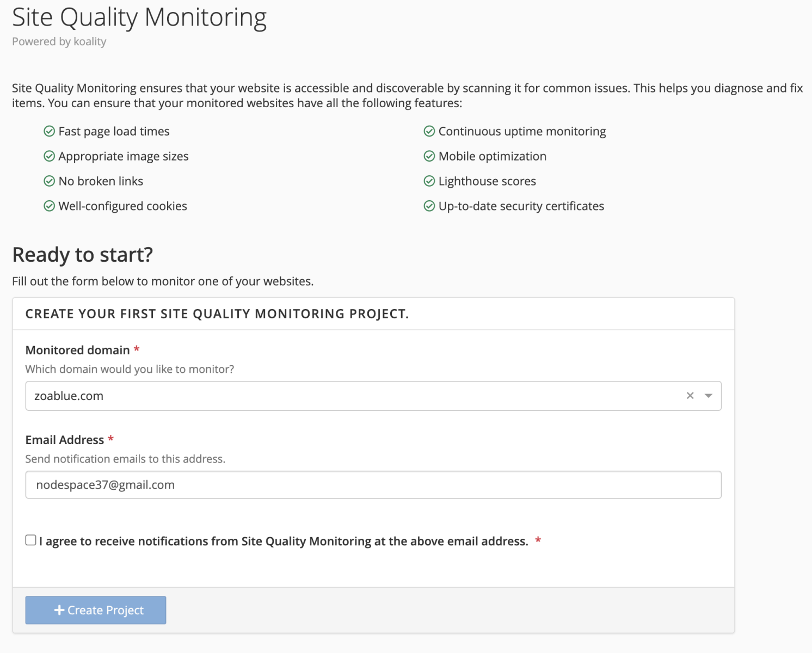This screenshot has width=812, height=653.
Task: Click the Powered by koality subtitle
Action: (x=59, y=42)
